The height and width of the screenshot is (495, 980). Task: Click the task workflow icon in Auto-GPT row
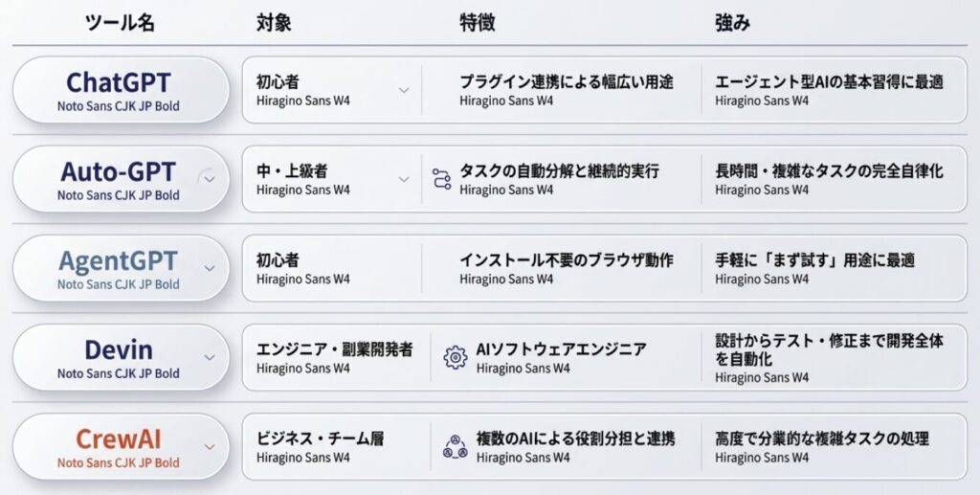(x=441, y=178)
